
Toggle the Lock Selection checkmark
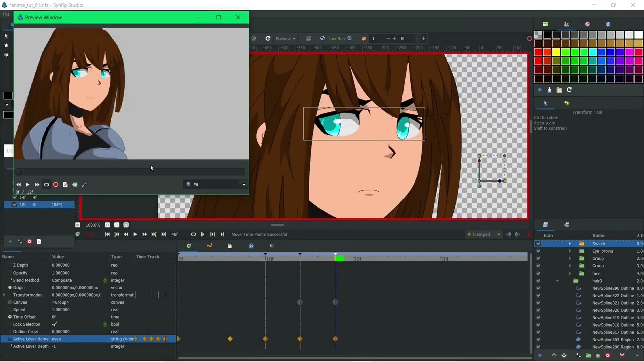(54, 324)
